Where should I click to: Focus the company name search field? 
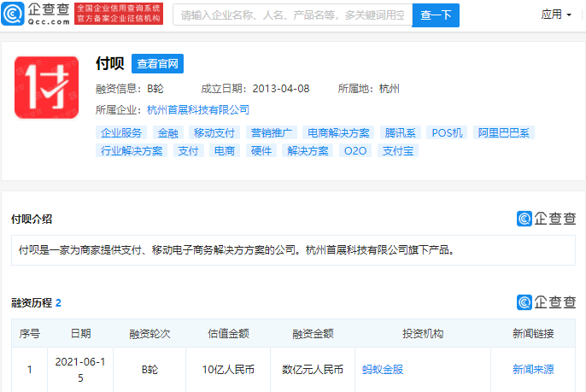pyautogui.click(x=293, y=15)
